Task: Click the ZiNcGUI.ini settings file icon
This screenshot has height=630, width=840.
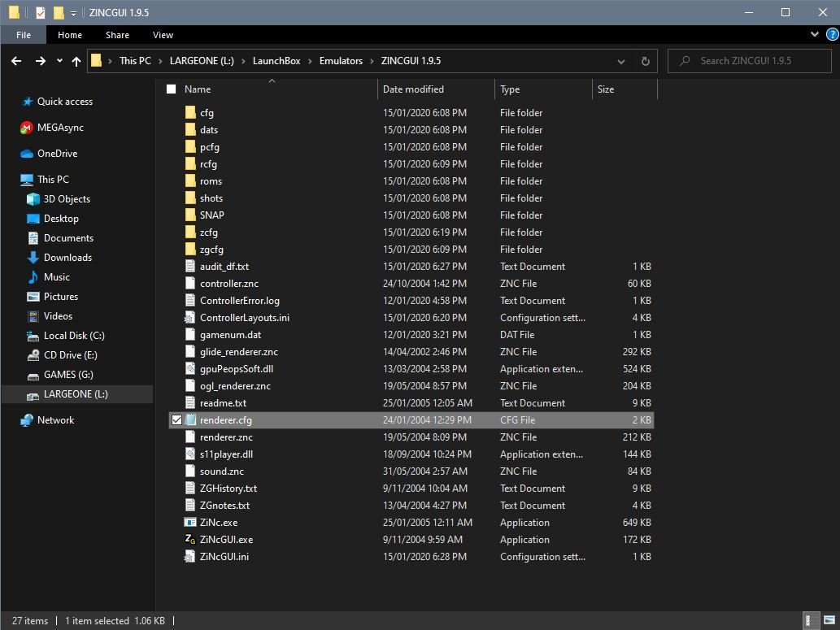Action: pos(190,557)
